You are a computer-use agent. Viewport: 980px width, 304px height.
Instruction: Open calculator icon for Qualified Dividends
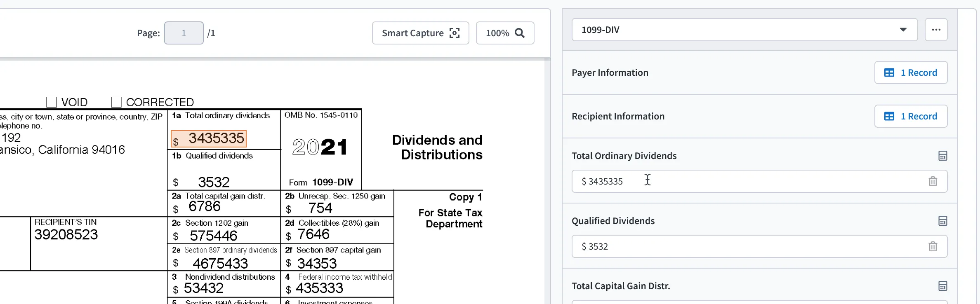click(x=942, y=221)
